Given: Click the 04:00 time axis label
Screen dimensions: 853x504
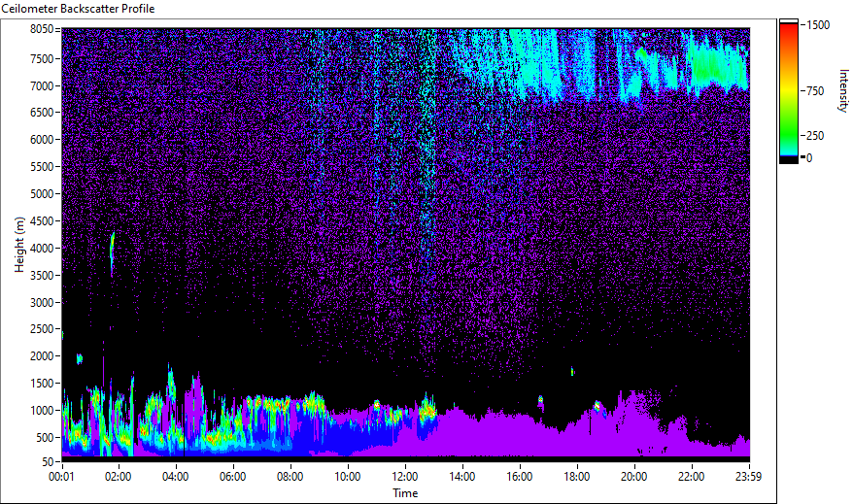Looking at the screenshot, I should pos(176,477).
